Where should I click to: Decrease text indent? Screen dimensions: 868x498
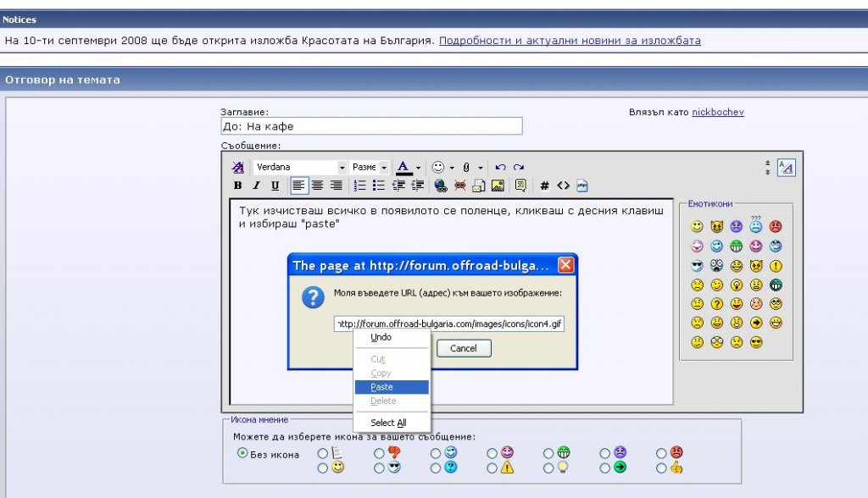(x=398, y=186)
